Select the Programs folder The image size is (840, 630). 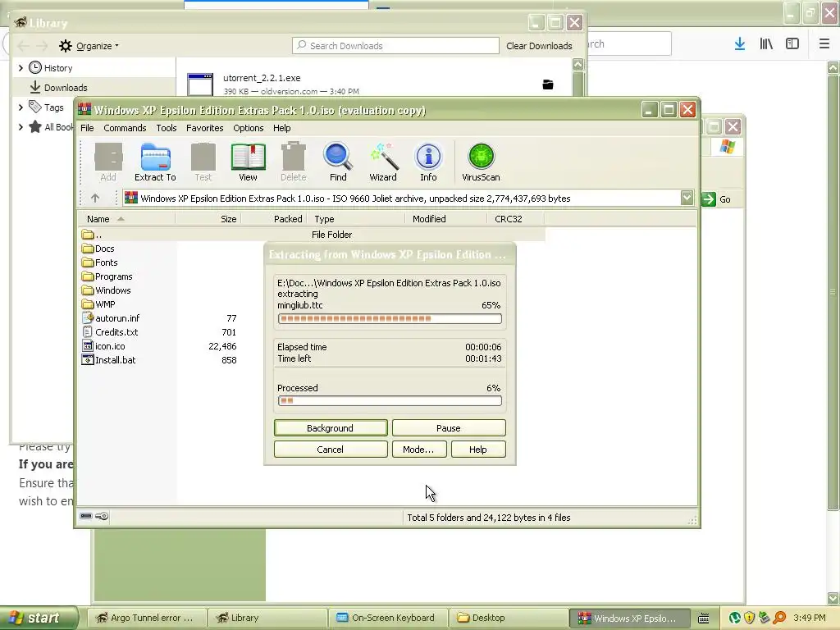click(x=107, y=276)
